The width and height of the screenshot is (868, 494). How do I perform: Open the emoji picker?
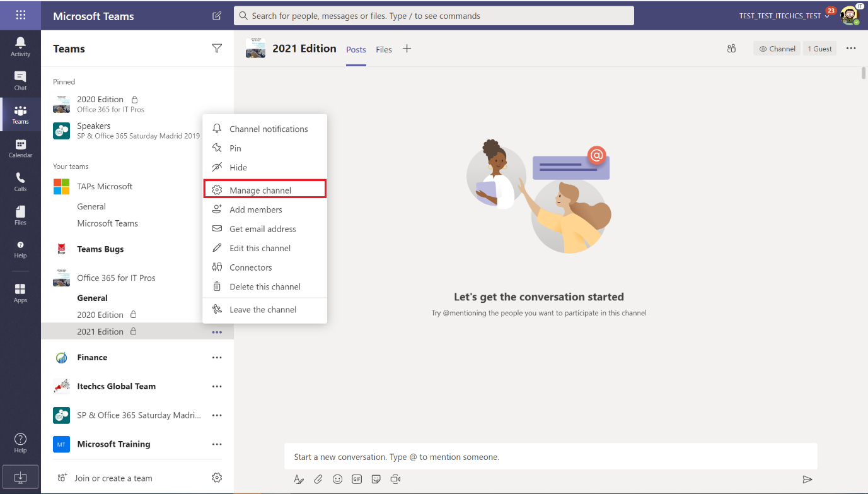pos(337,479)
